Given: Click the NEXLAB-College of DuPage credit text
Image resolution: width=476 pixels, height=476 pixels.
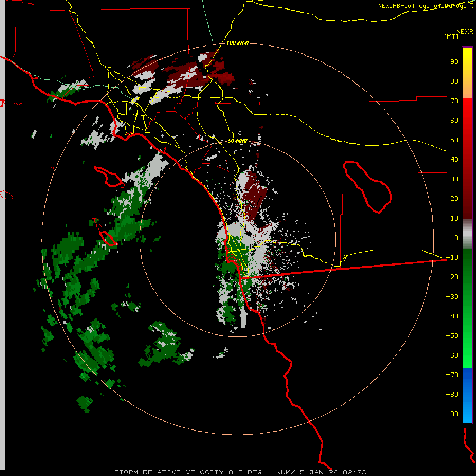Looking at the screenshot, I should point(425,6).
